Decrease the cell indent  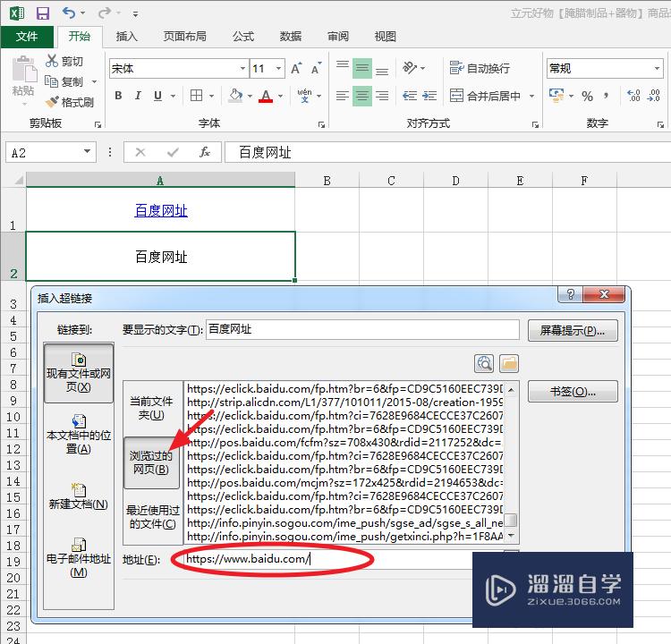[410, 96]
